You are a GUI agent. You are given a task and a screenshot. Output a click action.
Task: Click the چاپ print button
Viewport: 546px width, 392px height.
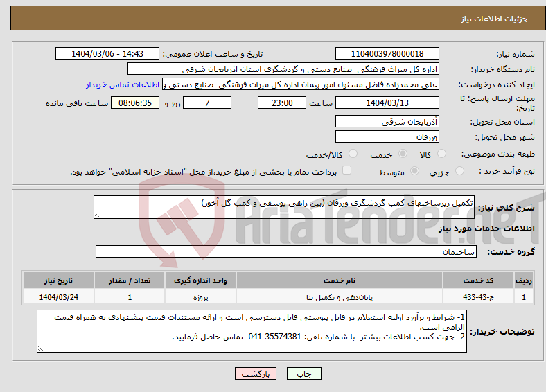(x=303, y=373)
